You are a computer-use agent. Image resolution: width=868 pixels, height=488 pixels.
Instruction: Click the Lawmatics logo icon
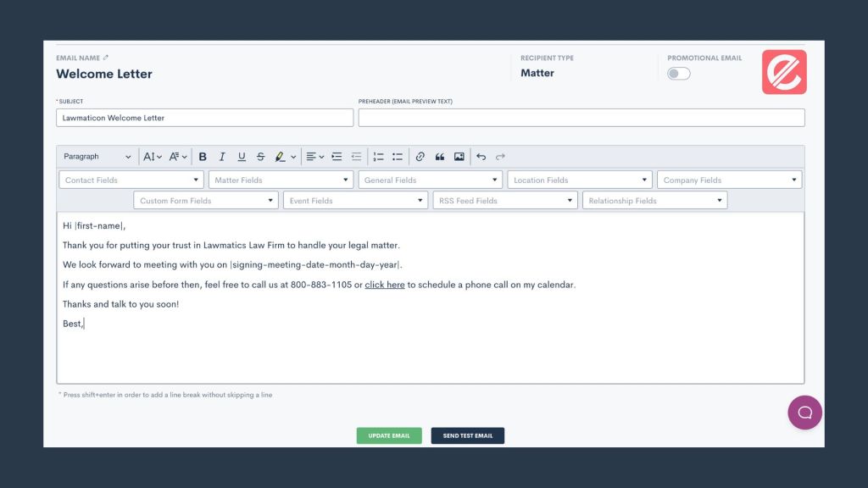[784, 72]
